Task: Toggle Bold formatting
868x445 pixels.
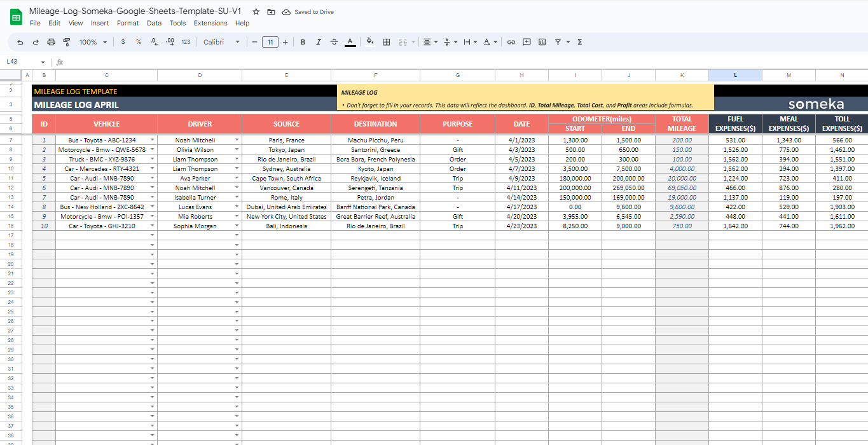Action: tap(303, 43)
